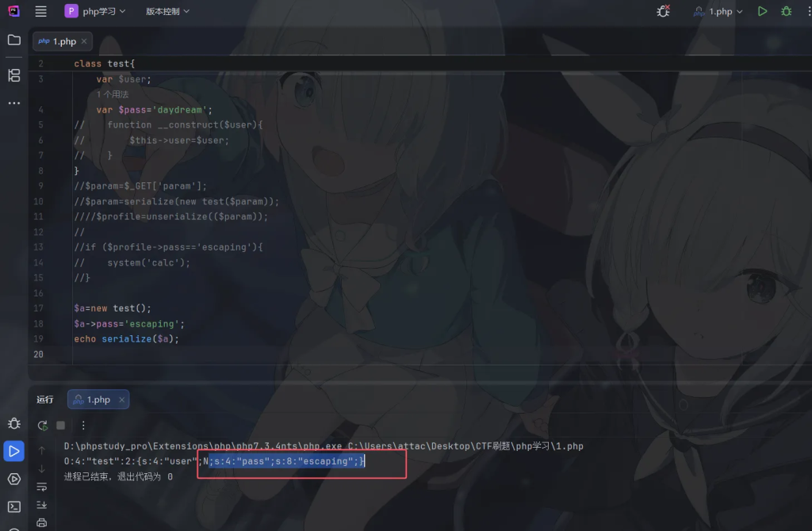The image size is (812, 531).
Task: Toggle scroll to end in run console
Action: 42,505
